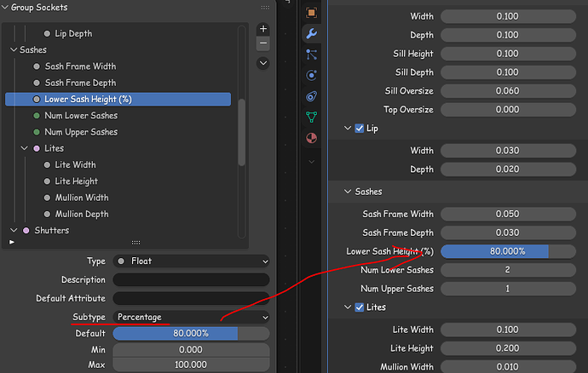
Task: Click the top Width 0.100 field
Action: click(508, 16)
